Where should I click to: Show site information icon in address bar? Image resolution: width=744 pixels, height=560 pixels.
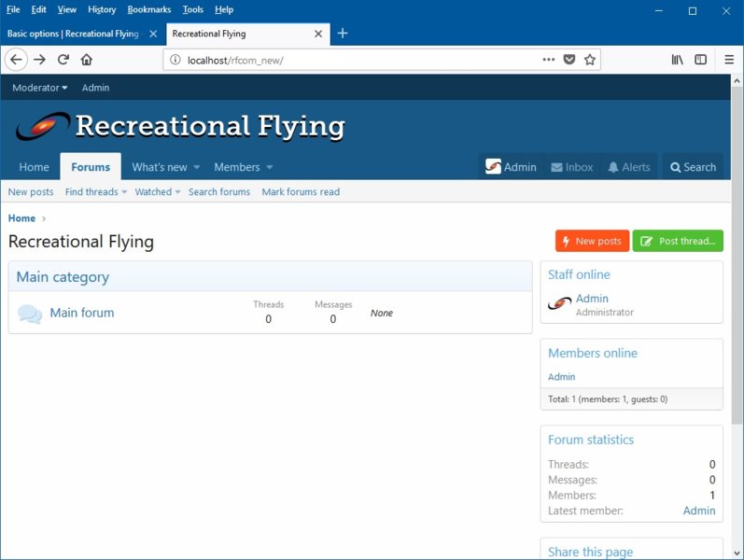[175, 60]
